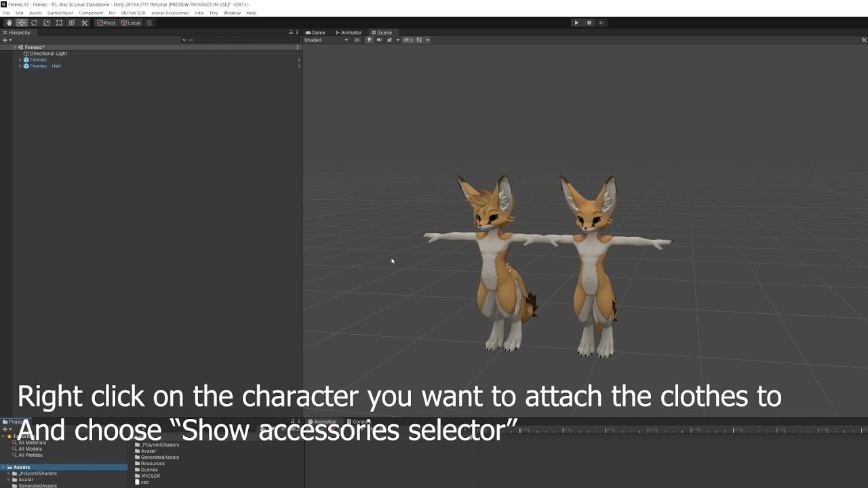Viewport: 868px width, 488px height.
Task: Switch to the Animator tab
Action: click(349, 33)
